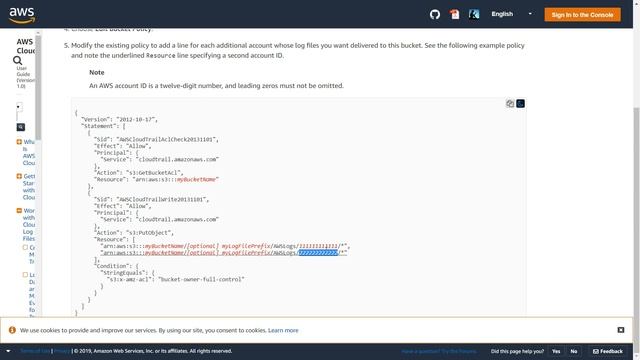This screenshot has width=640, height=360.
Task: Click the "bucket-owner-full-control" value
Action: pos(201,280)
